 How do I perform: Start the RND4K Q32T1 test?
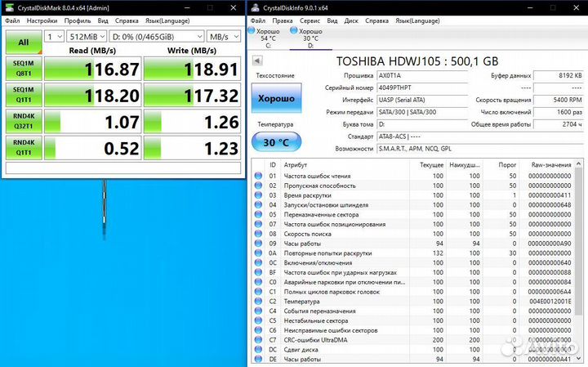(24, 121)
